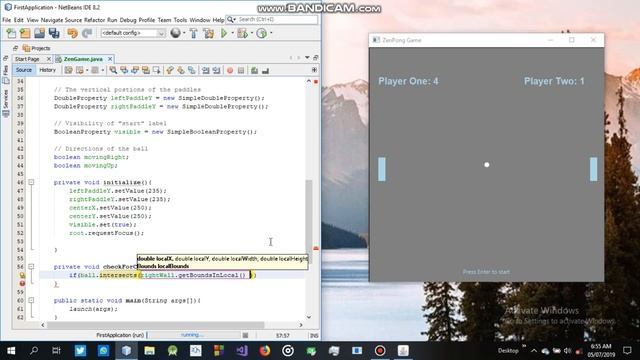This screenshot has width=640, height=360.
Task: Click the Stop Macro Recording icon
Action: (241, 70)
